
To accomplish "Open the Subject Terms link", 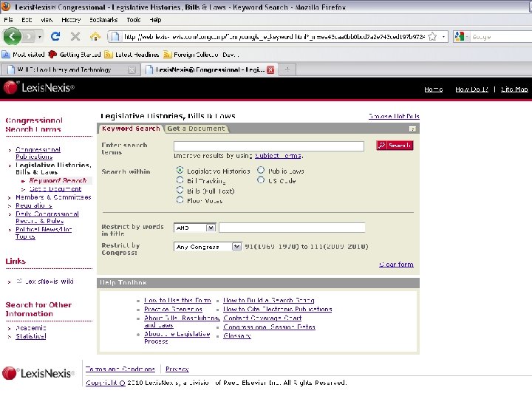I will click(278, 156).
